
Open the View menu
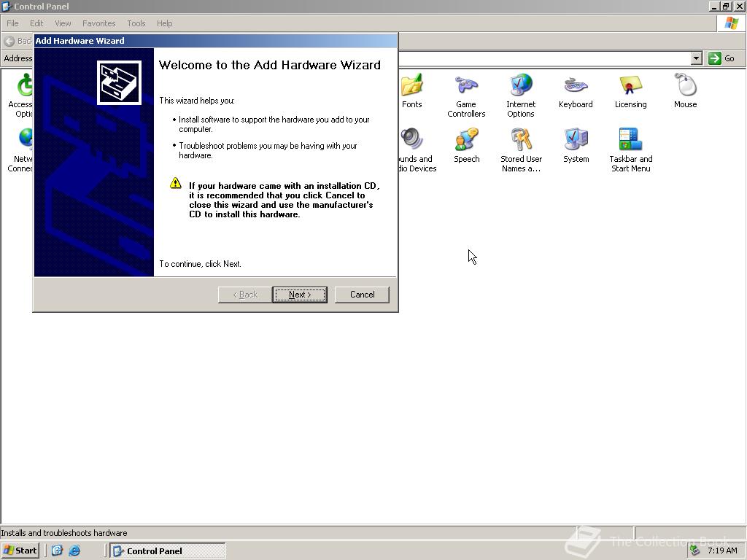[63, 23]
